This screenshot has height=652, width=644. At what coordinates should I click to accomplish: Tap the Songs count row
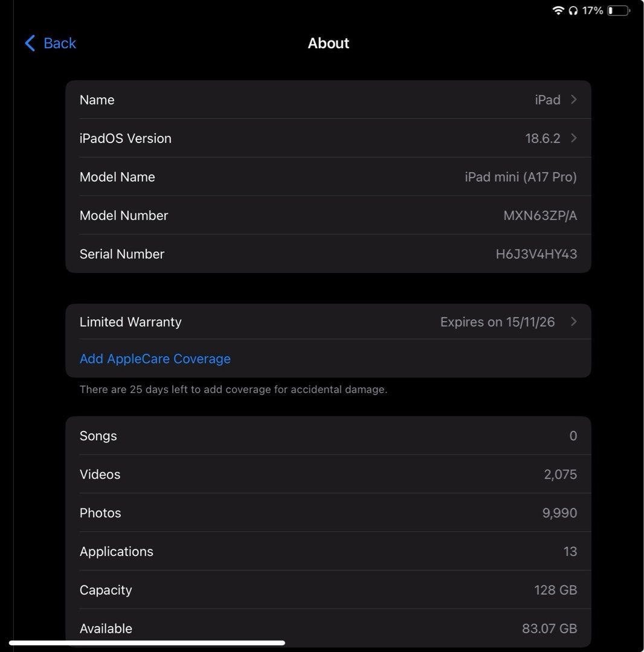click(328, 436)
